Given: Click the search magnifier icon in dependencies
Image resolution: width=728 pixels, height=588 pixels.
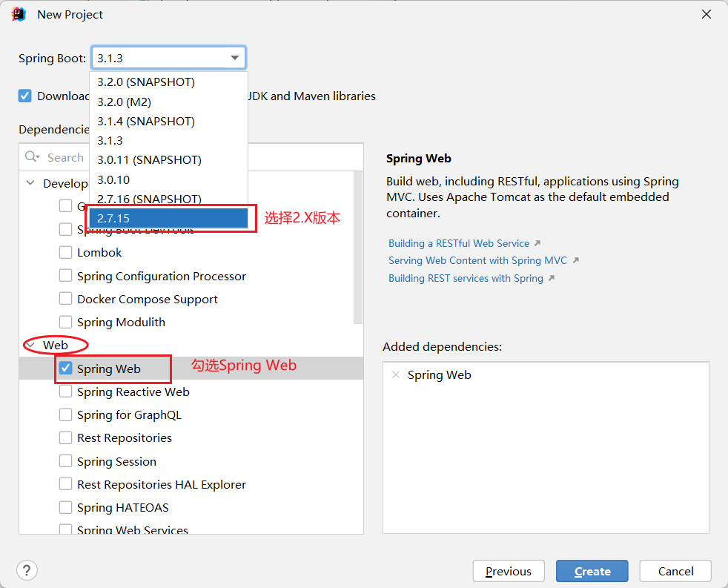Looking at the screenshot, I should (x=32, y=157).
